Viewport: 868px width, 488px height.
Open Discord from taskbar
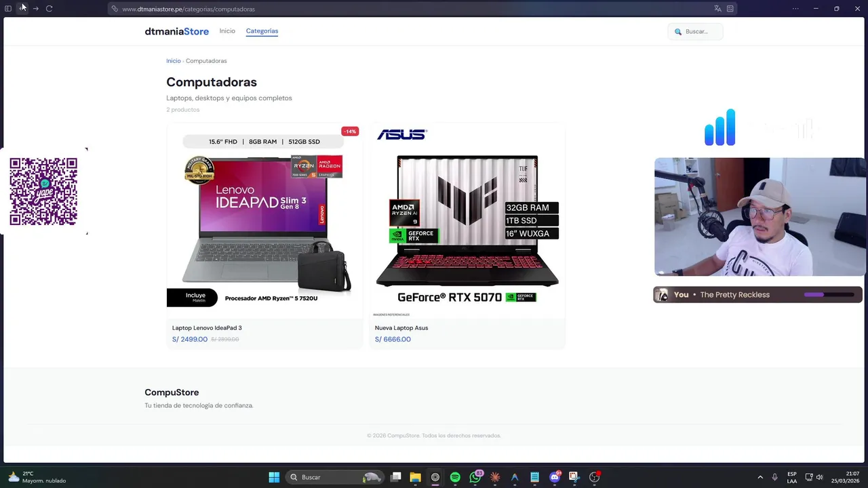click(555, 477)
